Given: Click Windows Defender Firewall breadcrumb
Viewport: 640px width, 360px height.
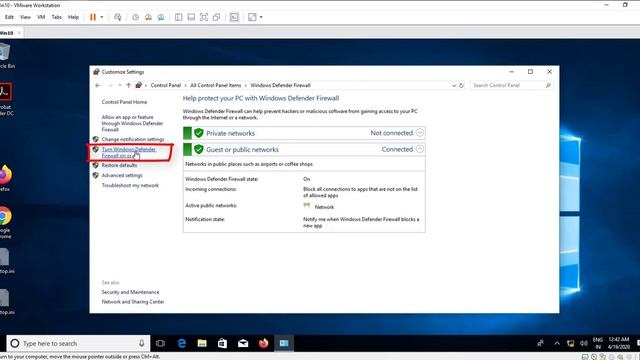Looking at the screenshot, I should point(280,85).
